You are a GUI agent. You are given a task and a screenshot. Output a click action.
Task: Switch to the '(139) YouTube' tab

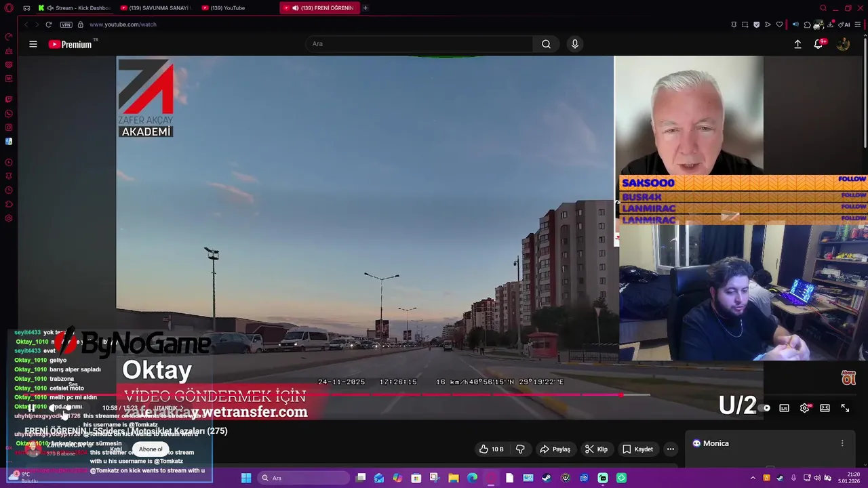pos(237,8)
